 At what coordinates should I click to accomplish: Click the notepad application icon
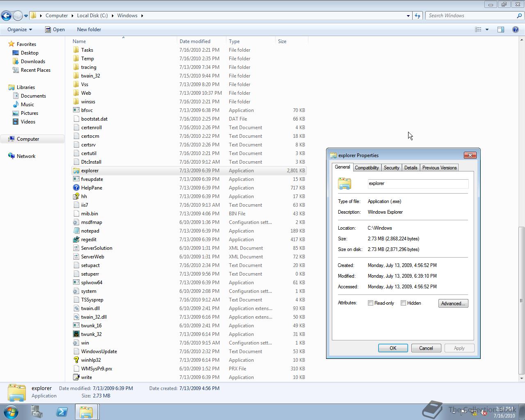[76, 231]
